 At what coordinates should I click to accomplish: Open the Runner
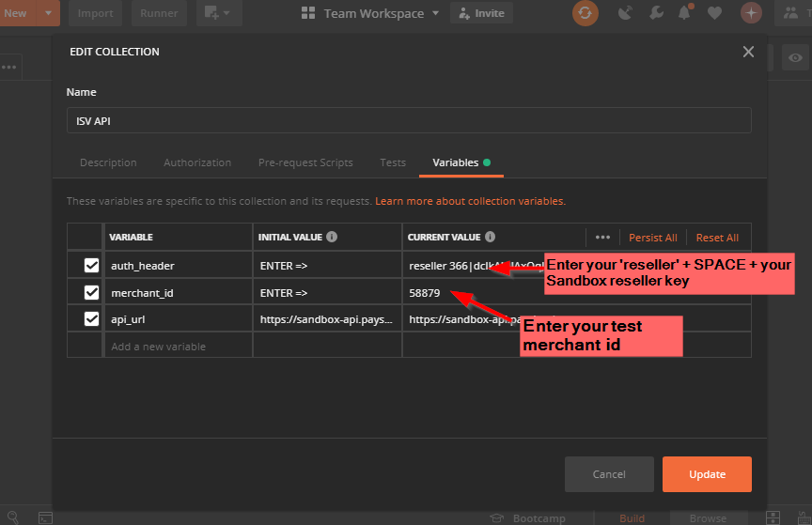click(159, 13)
